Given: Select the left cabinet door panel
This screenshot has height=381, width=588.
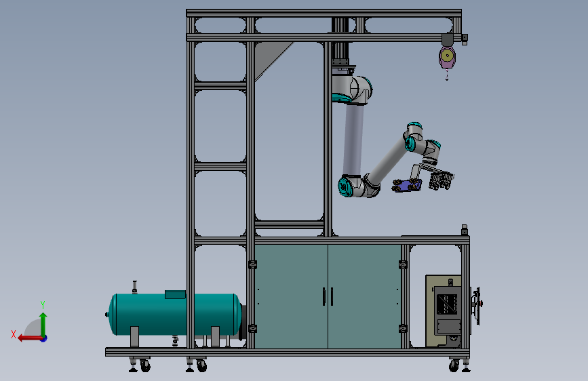Looking at the screenshot, I should click(x=291, y=296).
